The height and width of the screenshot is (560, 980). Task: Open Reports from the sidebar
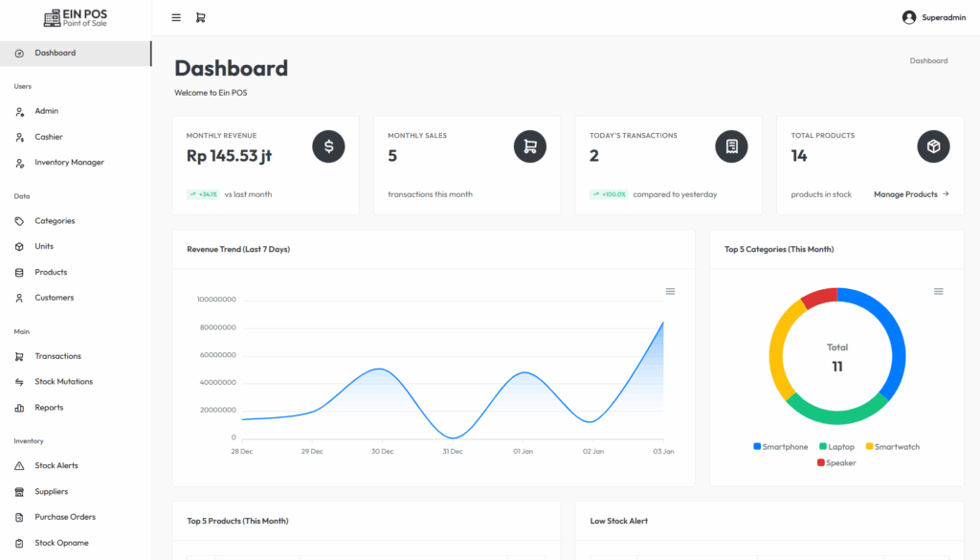(x=49, y=408)
